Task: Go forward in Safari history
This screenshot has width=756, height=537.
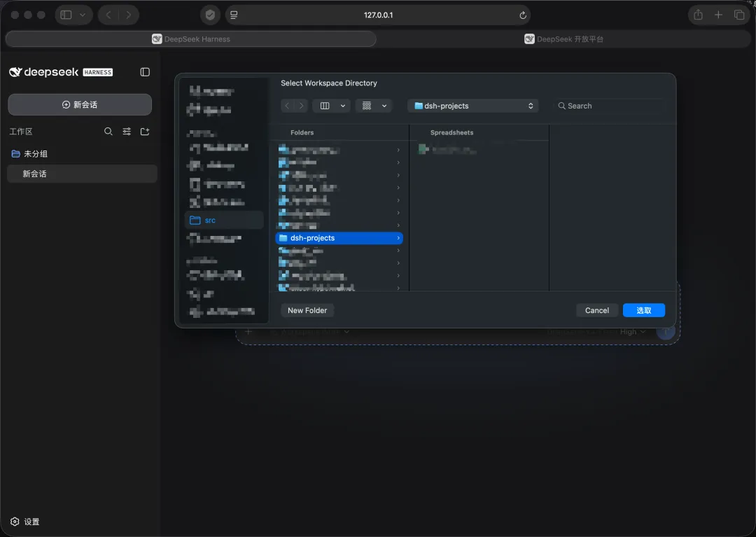Action: 128,15
